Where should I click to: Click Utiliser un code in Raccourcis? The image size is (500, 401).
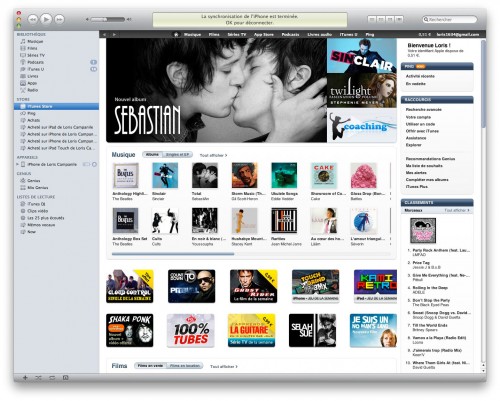pos(420,124)
